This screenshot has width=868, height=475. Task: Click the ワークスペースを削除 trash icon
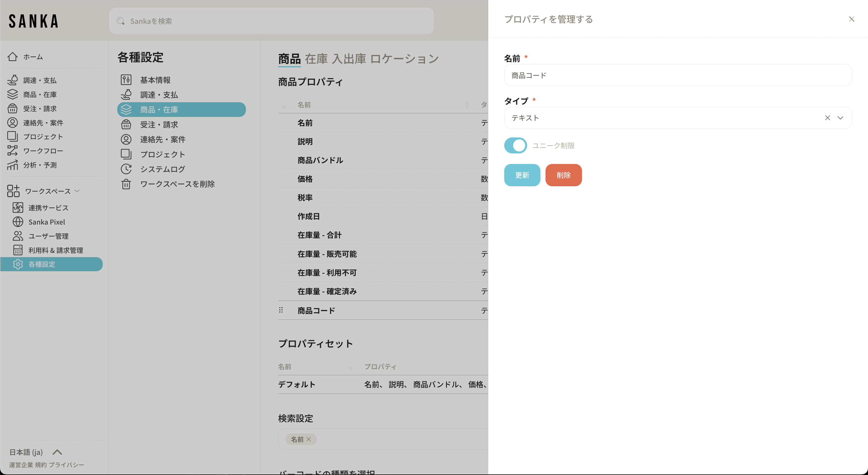click(x=126, y=184)
